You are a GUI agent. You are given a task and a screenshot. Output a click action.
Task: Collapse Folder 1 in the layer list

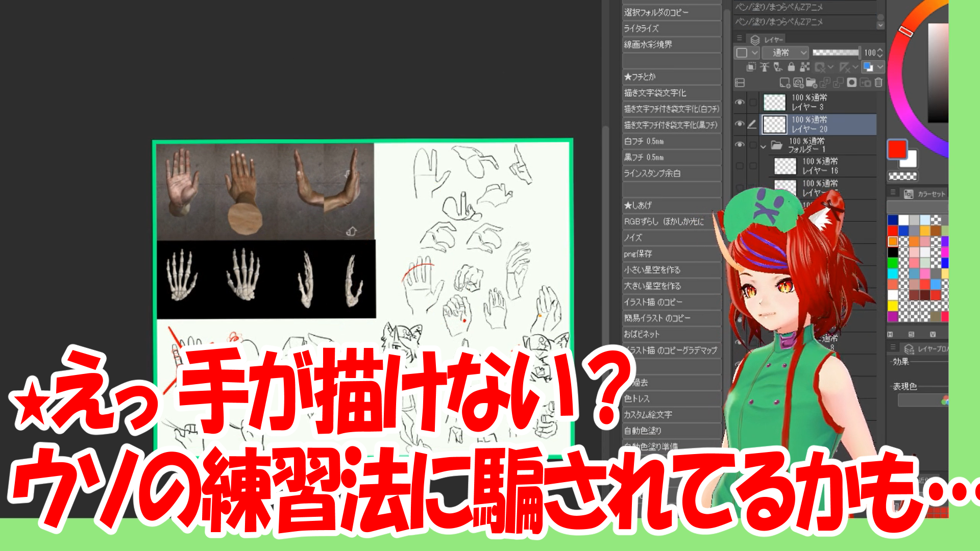coord(763,146)
